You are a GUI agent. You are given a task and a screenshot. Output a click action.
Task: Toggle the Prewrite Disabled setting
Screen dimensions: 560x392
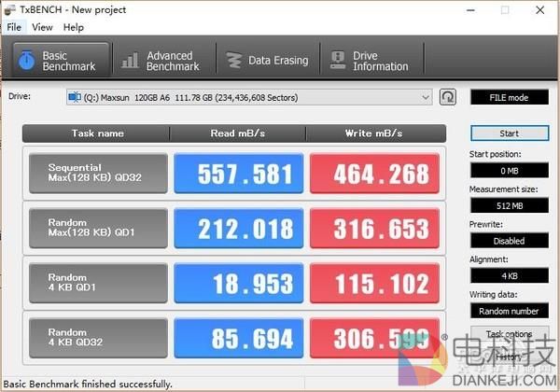[509, 241]
